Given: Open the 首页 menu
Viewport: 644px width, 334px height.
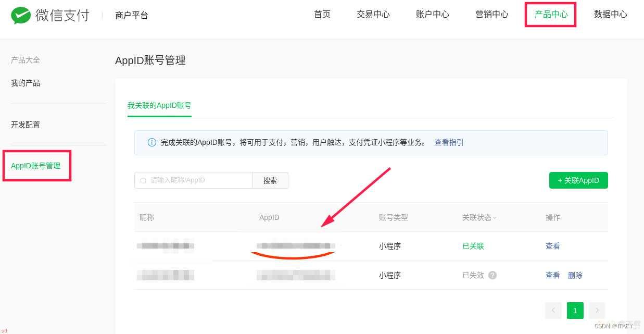Looking at the screenshot, I should [x=322, y=15].
